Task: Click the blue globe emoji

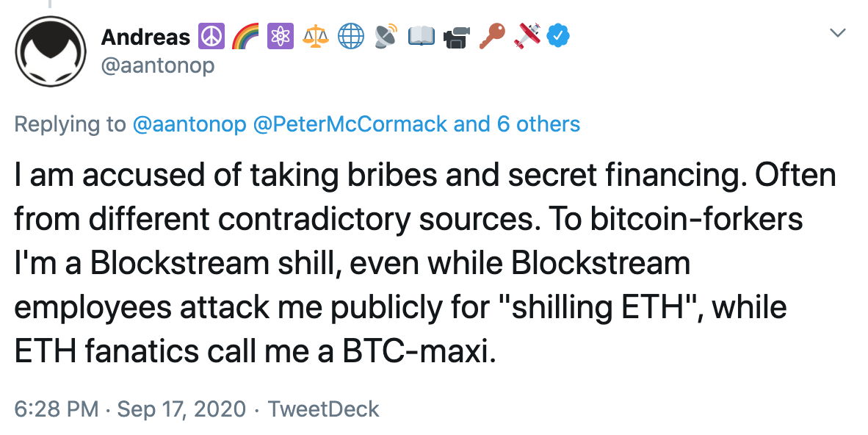Action: coord(351,37)
